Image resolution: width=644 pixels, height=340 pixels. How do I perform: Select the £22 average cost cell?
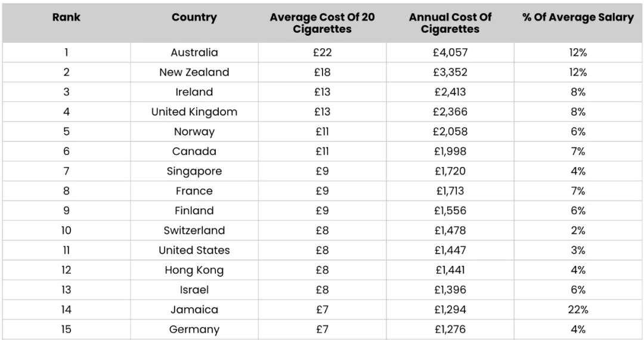(322, 52)
